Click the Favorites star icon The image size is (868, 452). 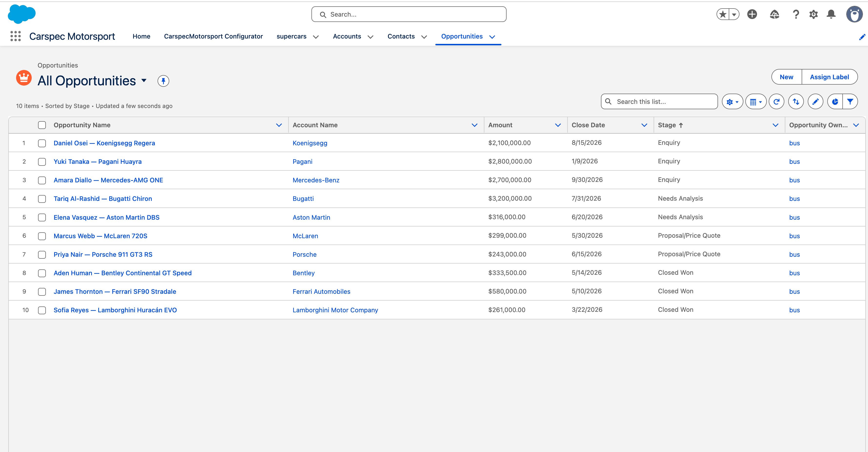point(723,14)
